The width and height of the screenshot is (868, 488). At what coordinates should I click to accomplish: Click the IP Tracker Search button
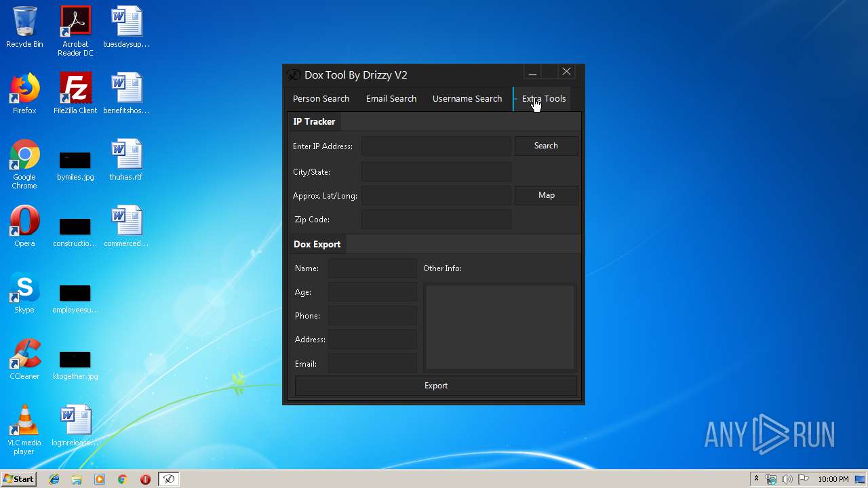pyautogui.click(x=546, y=146)
